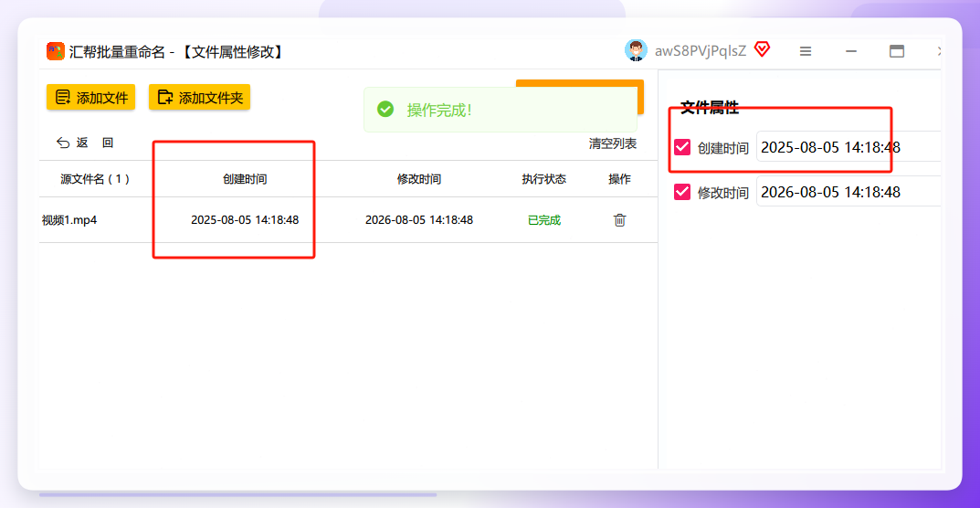Click the 修改时间 column header
980x508 pixels.
point(419,179)
